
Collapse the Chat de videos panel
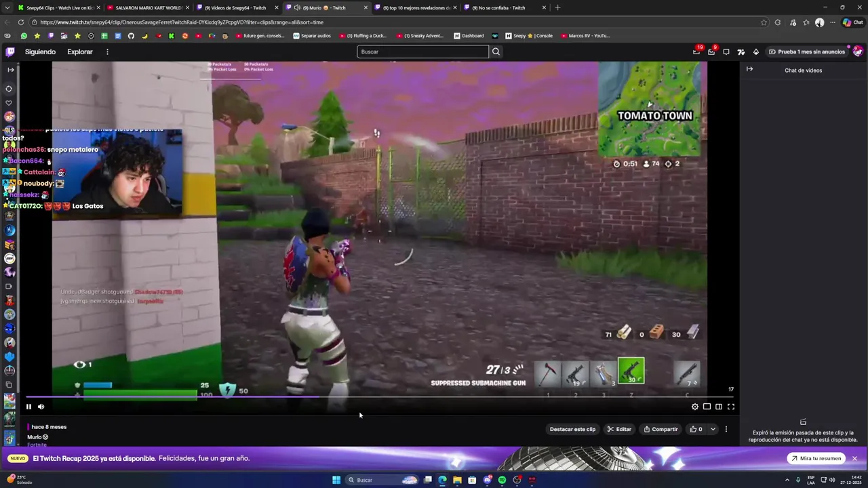tap(749, 69)
